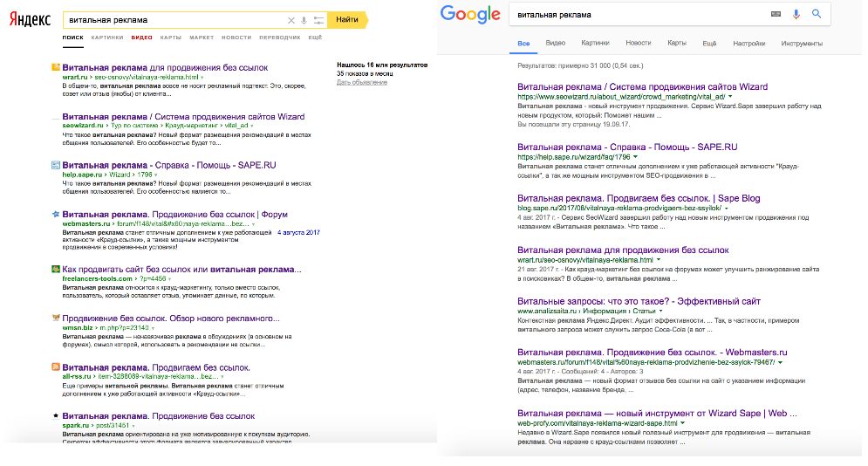The width and height of the screenshot is (868, 466).
Task: Expand arrow after wrart.ru Yandex URL
Action: pyautogui.click(x=202, y=78)
